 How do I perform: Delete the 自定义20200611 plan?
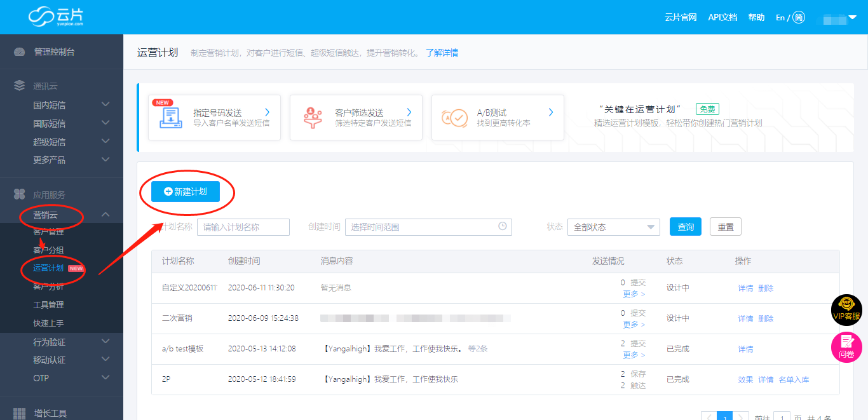[766, 288]
